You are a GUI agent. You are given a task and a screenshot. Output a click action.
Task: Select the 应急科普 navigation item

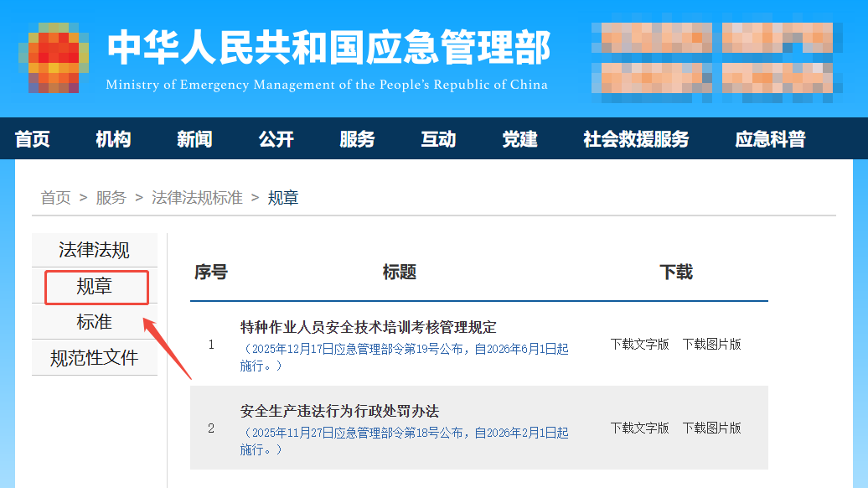tap(770, 139)
